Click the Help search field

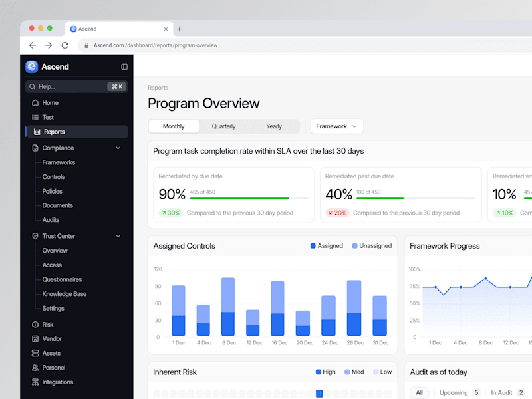click(76, 86)
